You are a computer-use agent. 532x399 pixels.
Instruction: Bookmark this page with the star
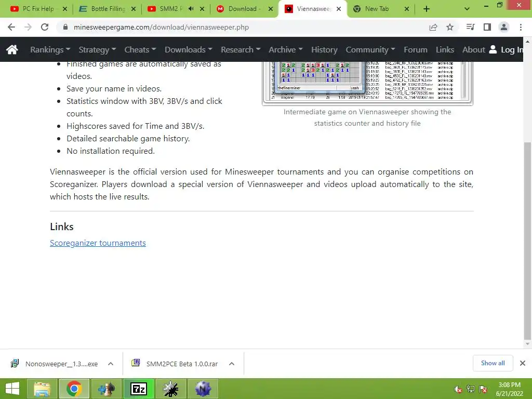450,27
